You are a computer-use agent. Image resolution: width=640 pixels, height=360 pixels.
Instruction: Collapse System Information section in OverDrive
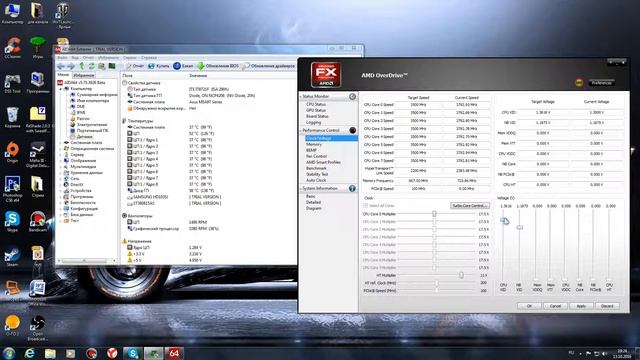pos(301,189)
